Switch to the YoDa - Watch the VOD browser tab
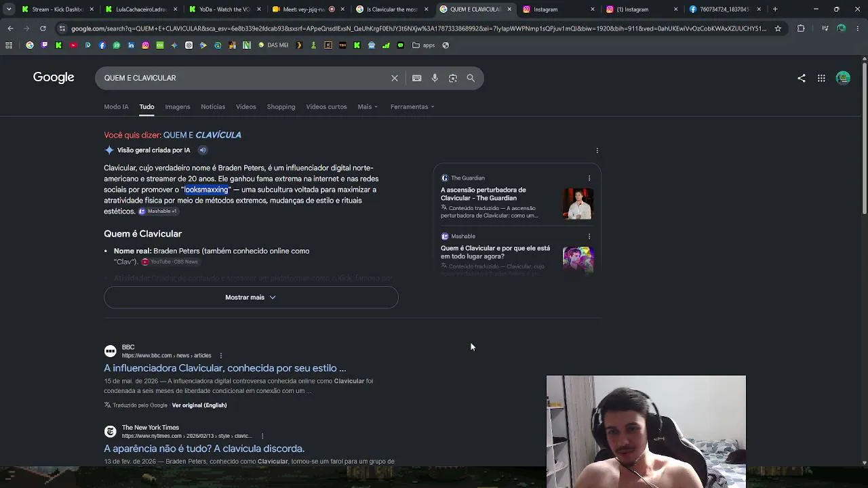Image resolution: width=868 pixels, height=488 pixels. [x=224, y=9]
